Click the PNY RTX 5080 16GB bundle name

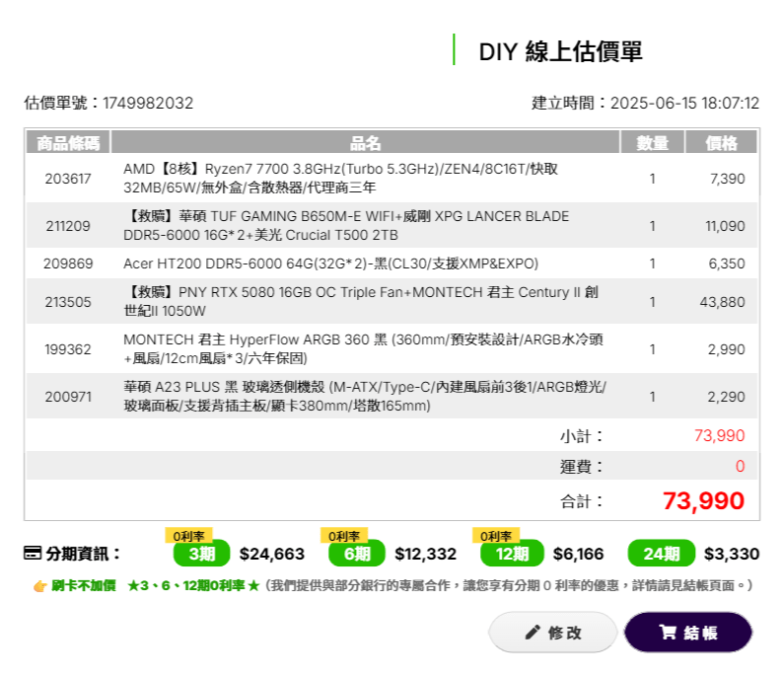pos(361,301)
